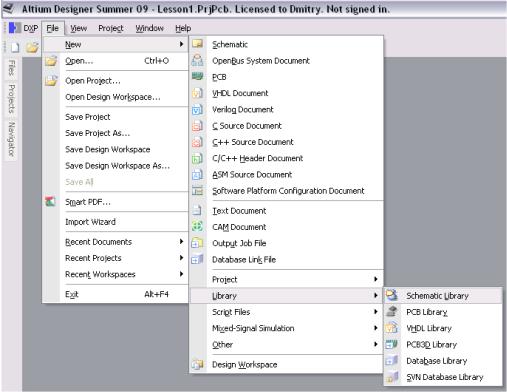
Task: Click the Schematic Library icon
Action: 392,295
